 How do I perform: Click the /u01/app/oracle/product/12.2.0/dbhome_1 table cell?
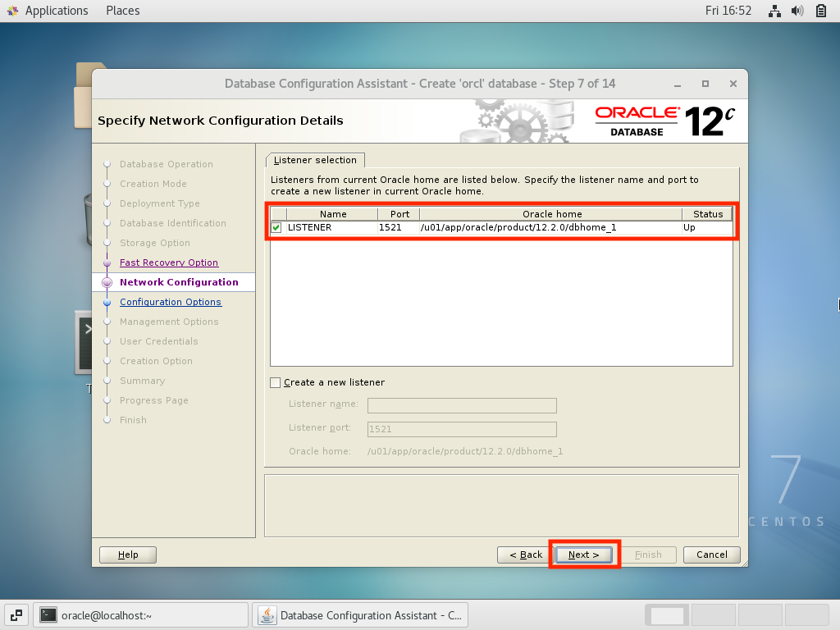point(550,228)
